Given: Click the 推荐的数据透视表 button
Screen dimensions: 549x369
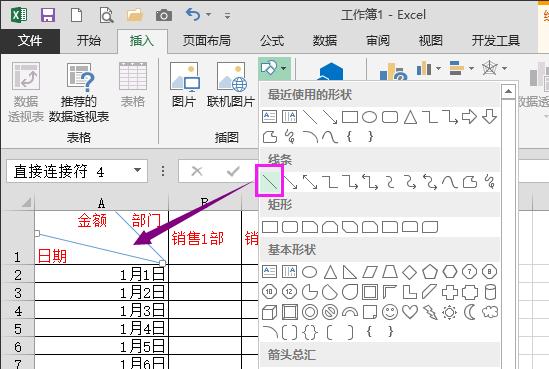Looking at the screenshot, I should coord(79,92).
